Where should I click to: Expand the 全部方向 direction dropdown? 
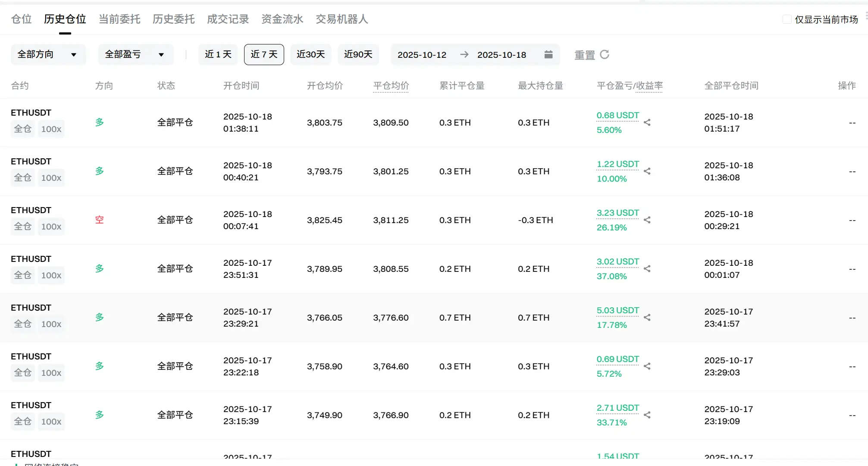click(48, 54)
